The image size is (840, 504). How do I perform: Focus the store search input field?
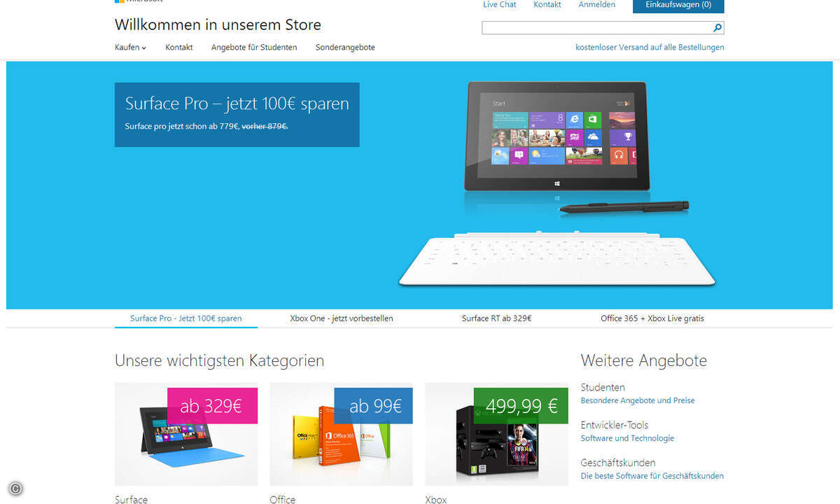click(x=596, y=28)
